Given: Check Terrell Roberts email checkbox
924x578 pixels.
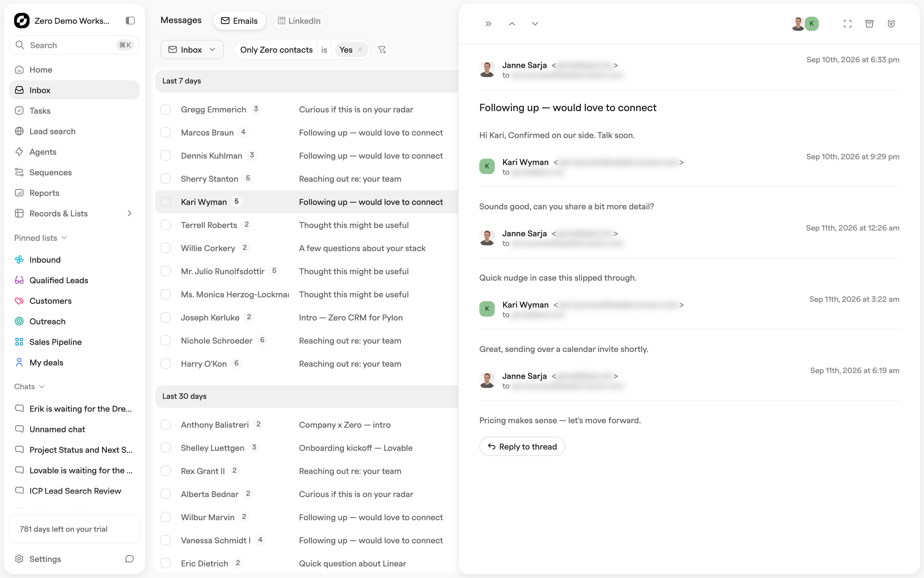Looking at the screenshot, I should [166, 225].
